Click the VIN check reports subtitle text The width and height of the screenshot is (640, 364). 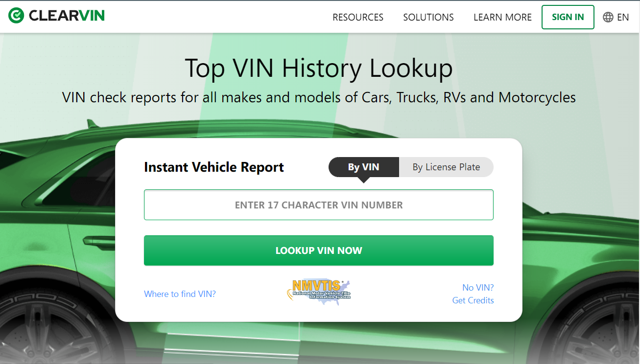tap(319, 97)
